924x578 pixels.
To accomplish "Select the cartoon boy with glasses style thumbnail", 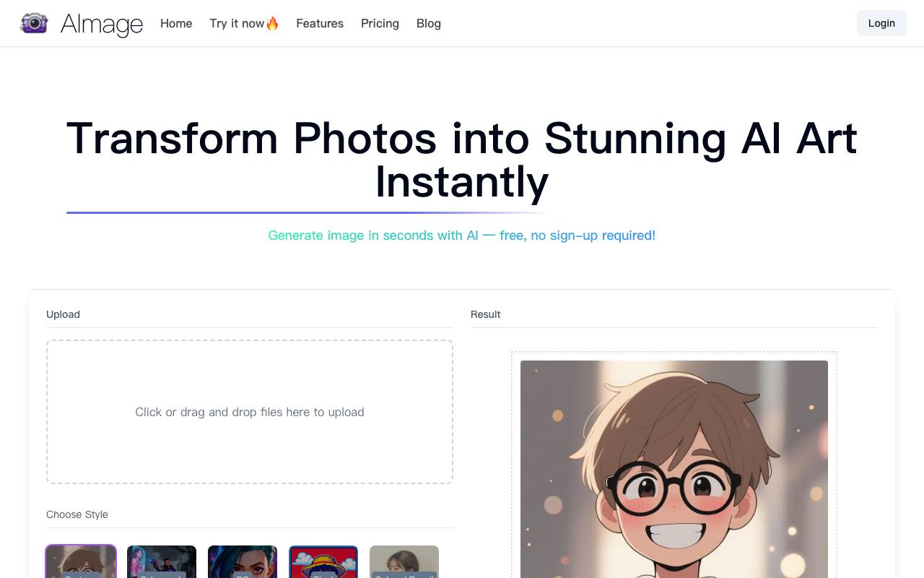I will coord(81,562).
